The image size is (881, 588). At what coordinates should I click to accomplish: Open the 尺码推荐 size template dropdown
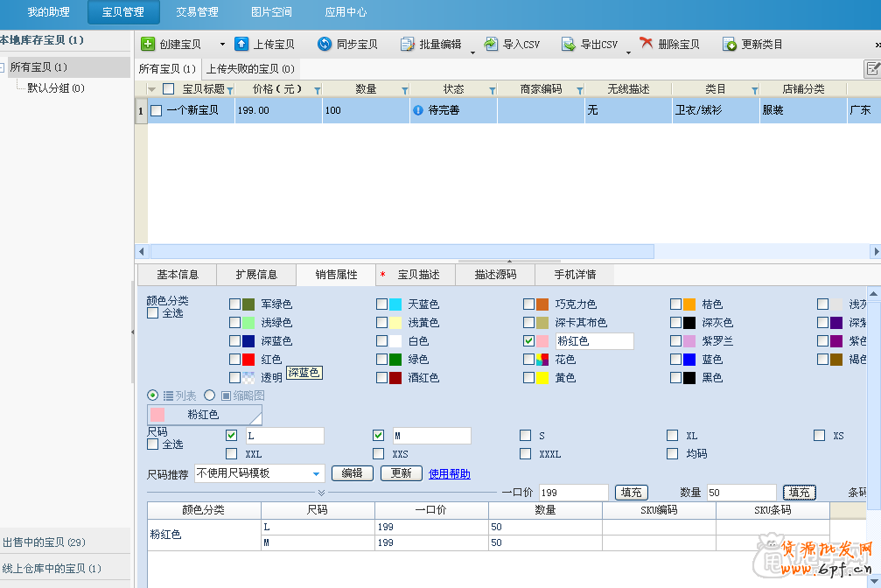(x=317, y=474)
